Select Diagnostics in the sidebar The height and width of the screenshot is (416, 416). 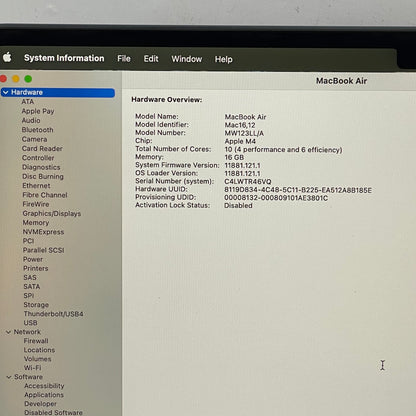point(41,167)
